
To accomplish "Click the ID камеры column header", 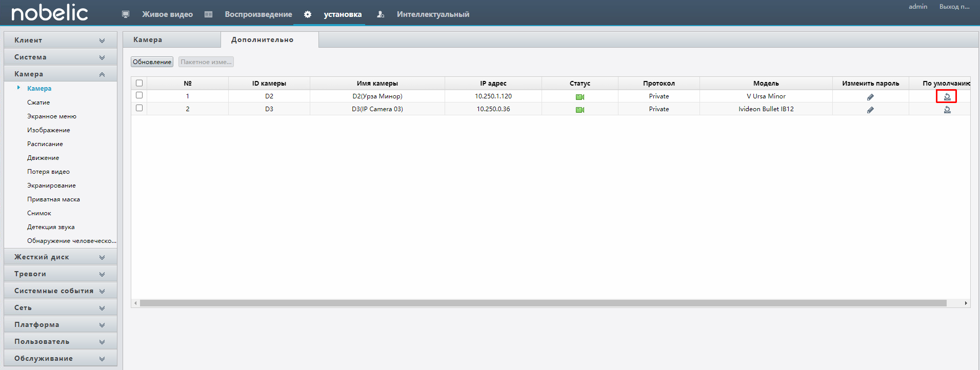I will coord(269,83).
